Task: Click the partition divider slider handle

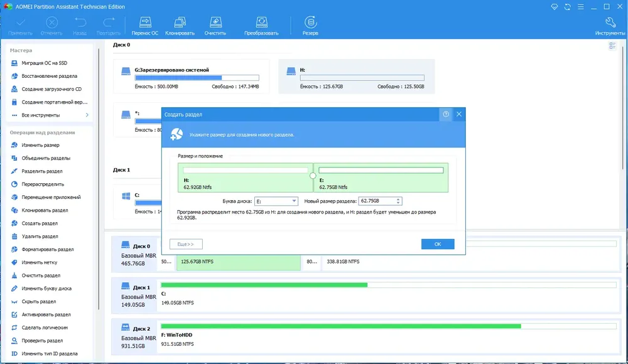Action: [313, 175]
